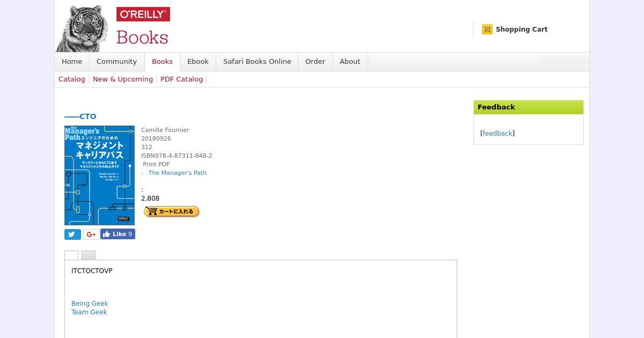Click the O'Reilly red logo badge
The height and width of the screenshot is (338, 644).
point(143,14)
